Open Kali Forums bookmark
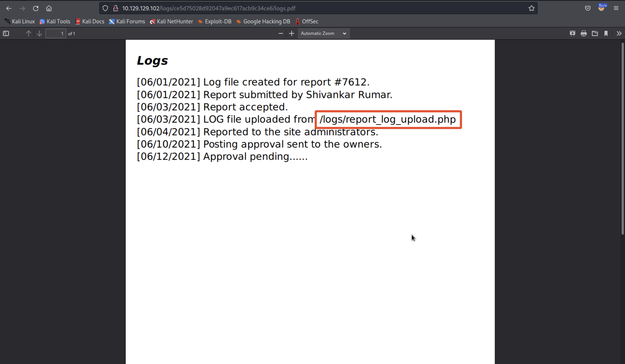625x364 pixels. click(x=127, y=21)
